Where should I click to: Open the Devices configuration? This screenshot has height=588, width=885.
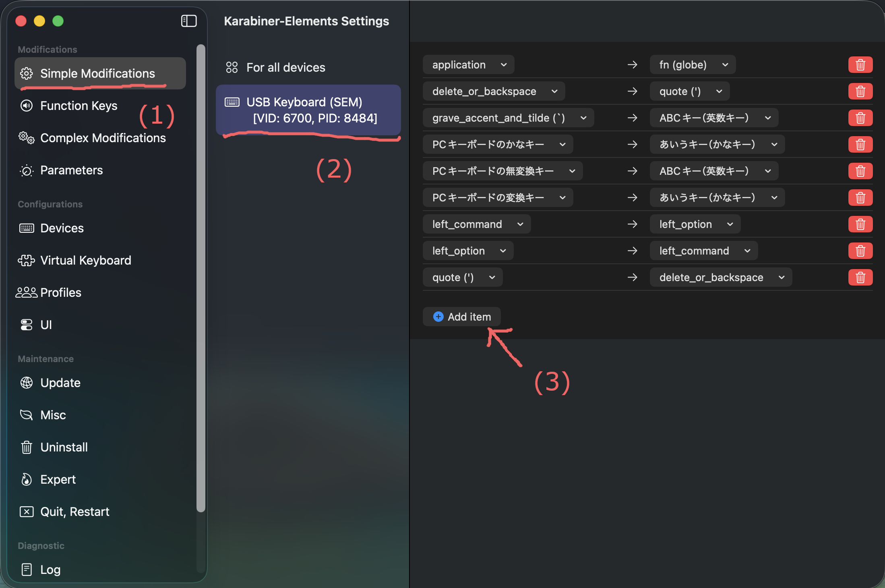pyautogui.click(x=100, y=228)
